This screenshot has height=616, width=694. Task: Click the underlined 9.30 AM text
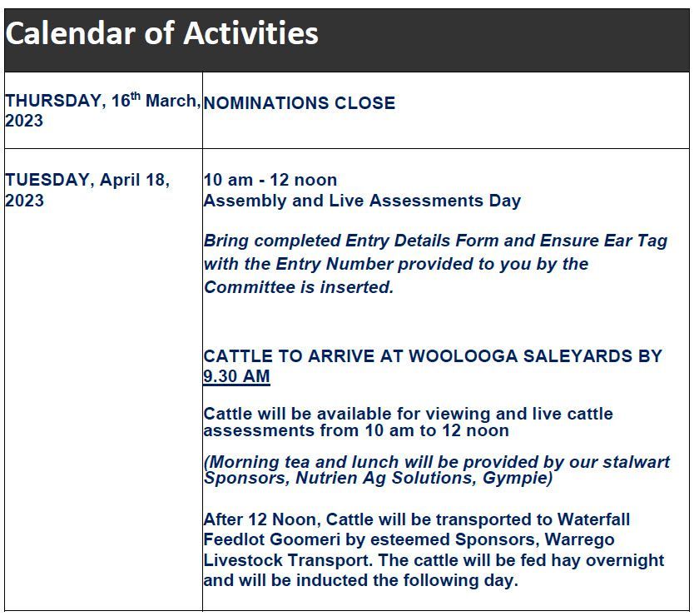[x=236, y=376]
